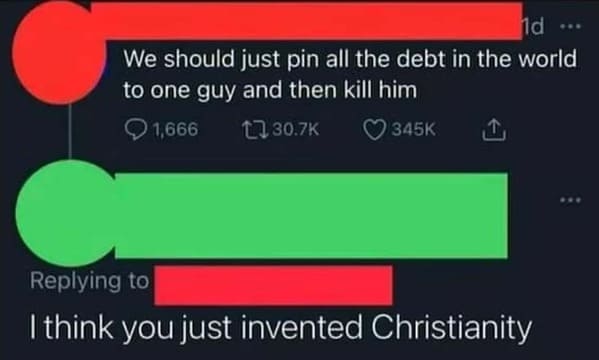Image resolution: width=599 pixels, height=360 pixels.
Task: Open the redacted red username at the top
Action: (308, 21)
